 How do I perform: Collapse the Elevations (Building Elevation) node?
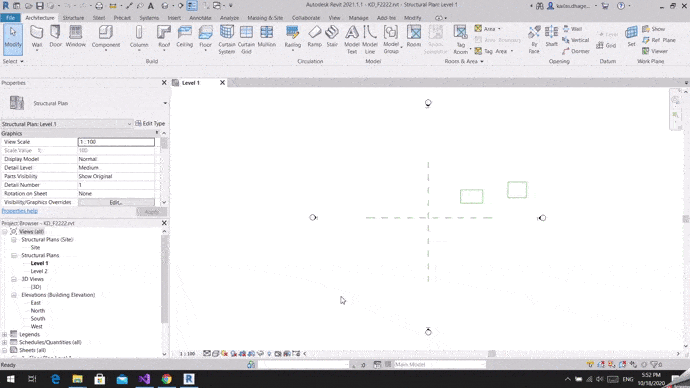[x=14, y=295]
